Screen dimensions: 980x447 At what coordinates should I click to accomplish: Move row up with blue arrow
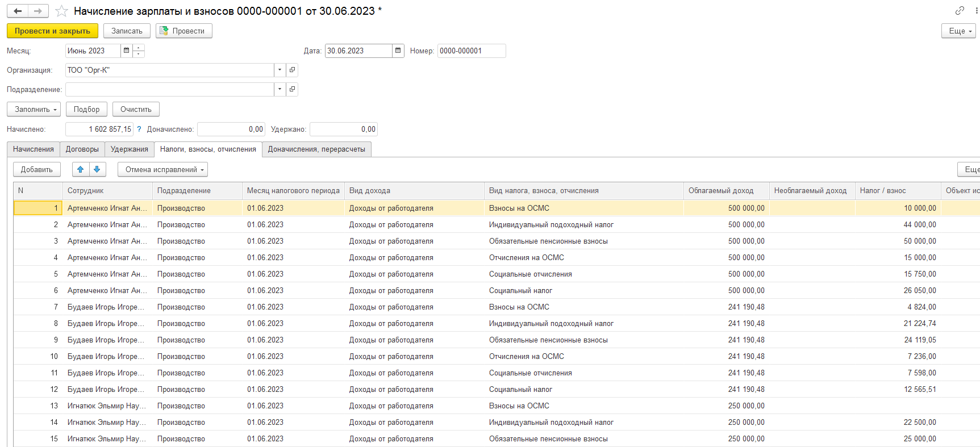80,169
